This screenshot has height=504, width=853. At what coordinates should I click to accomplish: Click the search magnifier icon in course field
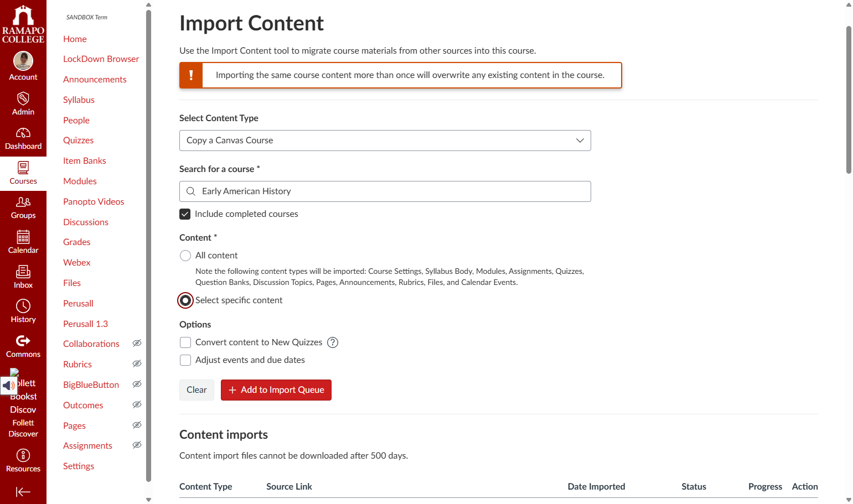pyautogui.click(x=191, y=191)
